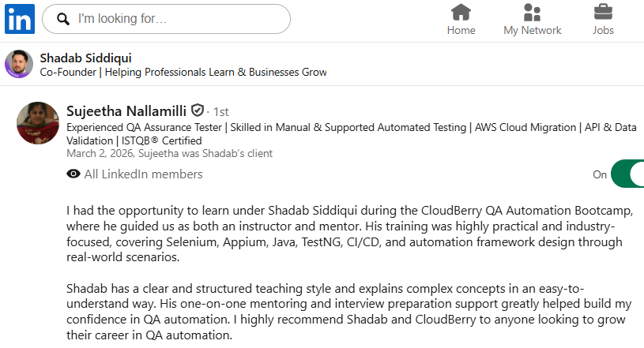The height and width of the screenshot is (348, 644).
Task: Click the March 2, 2026 client line
Action: click(x=169, y=154)
